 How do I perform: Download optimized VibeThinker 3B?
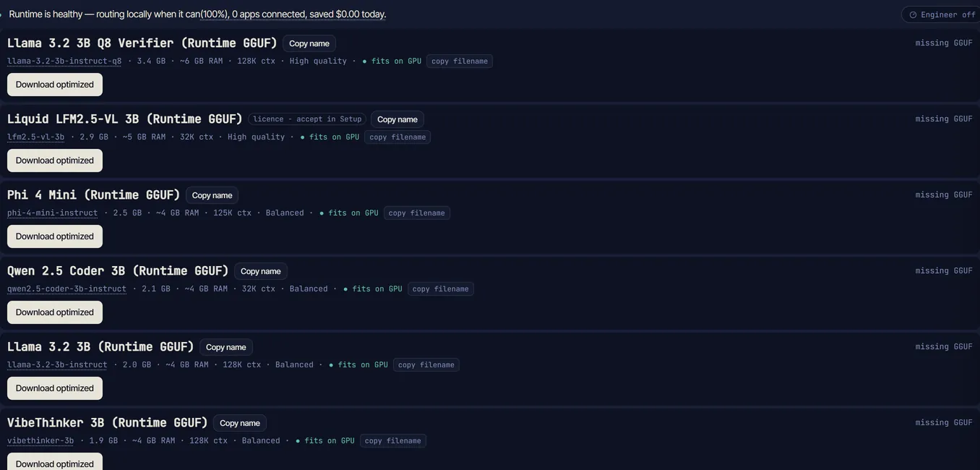pos(55,463)
